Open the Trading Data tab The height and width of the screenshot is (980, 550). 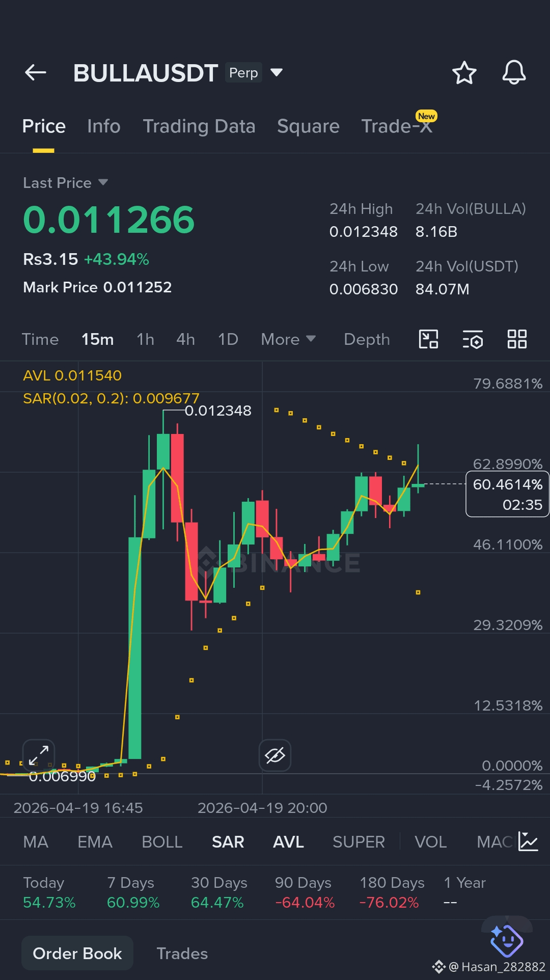[199, 126]
